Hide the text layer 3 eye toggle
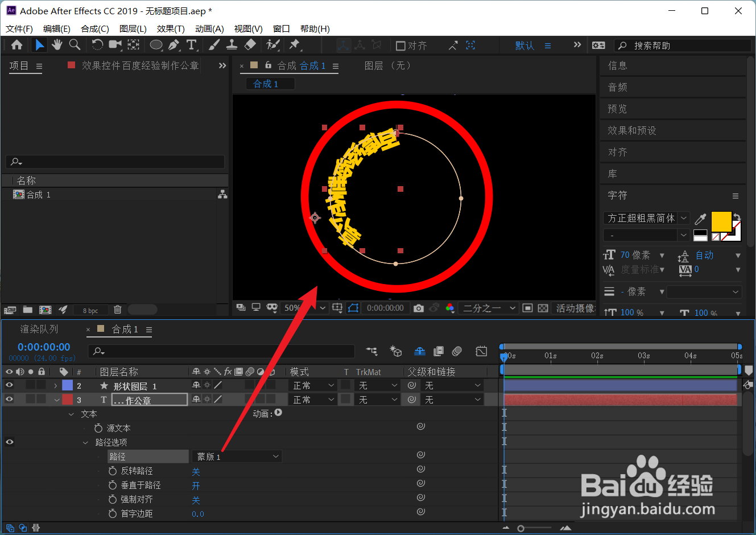 (9, 400)
